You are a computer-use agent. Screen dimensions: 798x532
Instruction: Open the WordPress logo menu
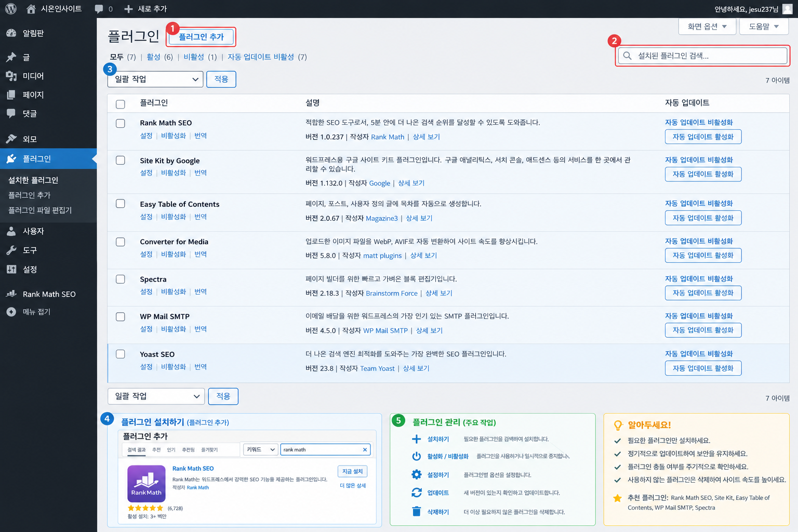(x=10, y=9)
